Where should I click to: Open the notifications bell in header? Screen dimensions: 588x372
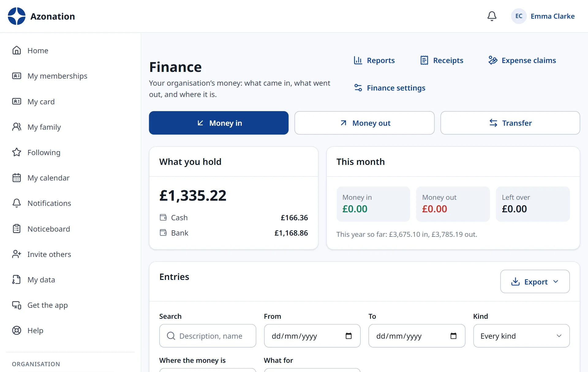492,16
